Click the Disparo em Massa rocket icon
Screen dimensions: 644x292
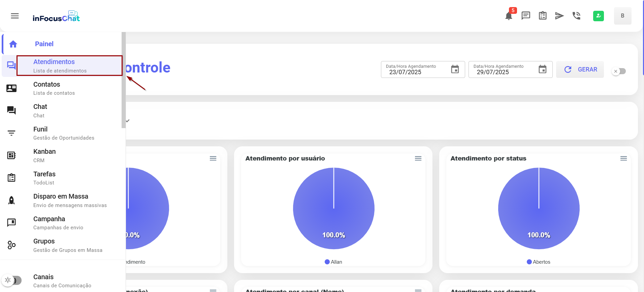(11, 200)
